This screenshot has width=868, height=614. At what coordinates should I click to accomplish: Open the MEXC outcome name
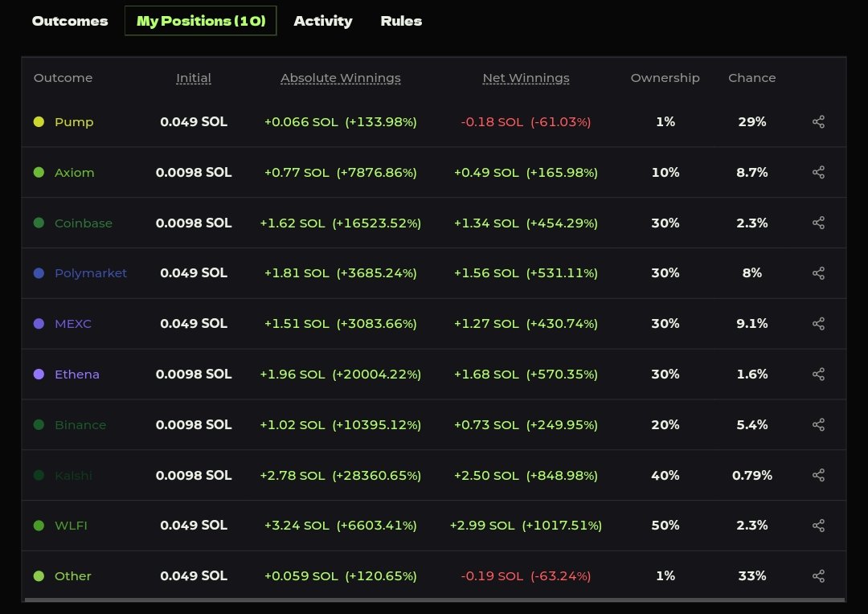click(73, 324)
